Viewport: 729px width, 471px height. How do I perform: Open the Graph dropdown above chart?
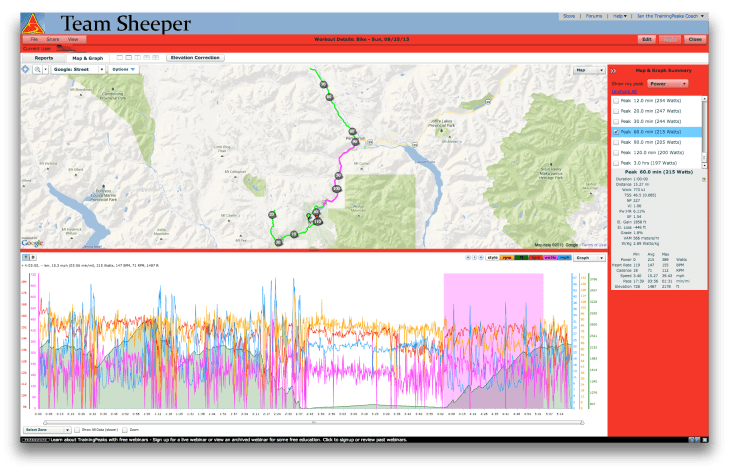point(589,258)
